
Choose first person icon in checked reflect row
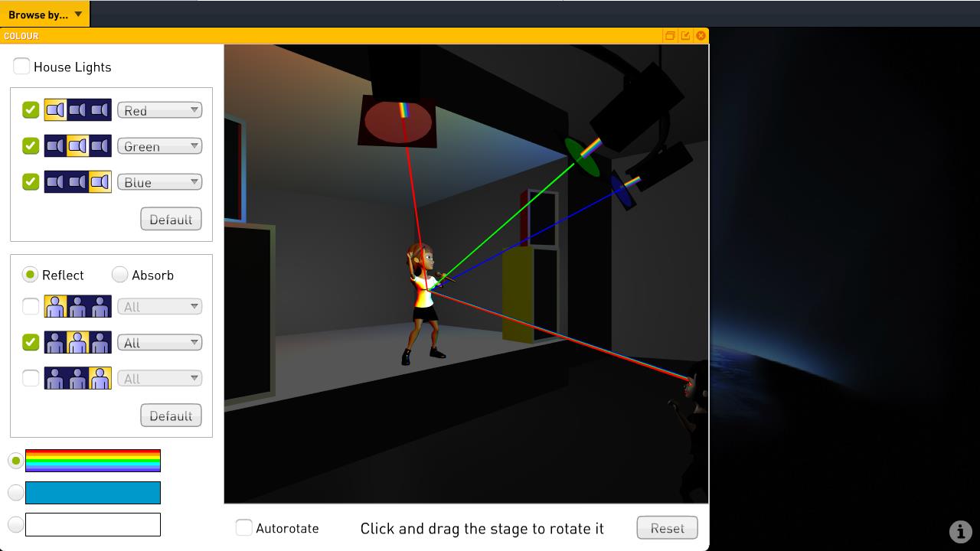pos(55,343)
